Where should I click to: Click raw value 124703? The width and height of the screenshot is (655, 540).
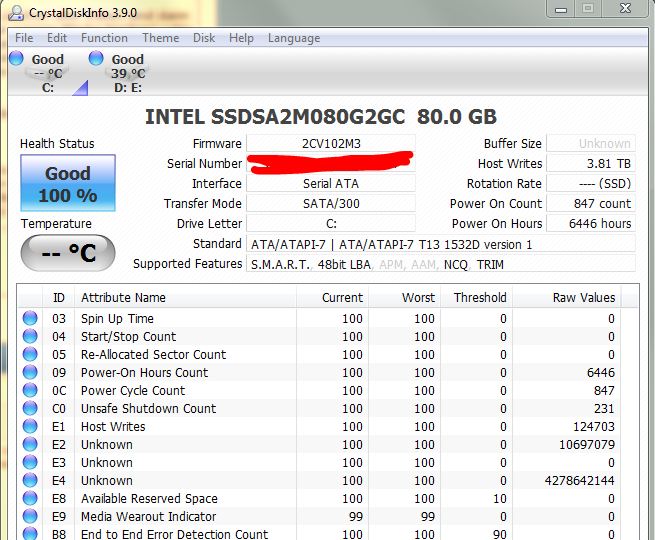[x=594, y=427]
